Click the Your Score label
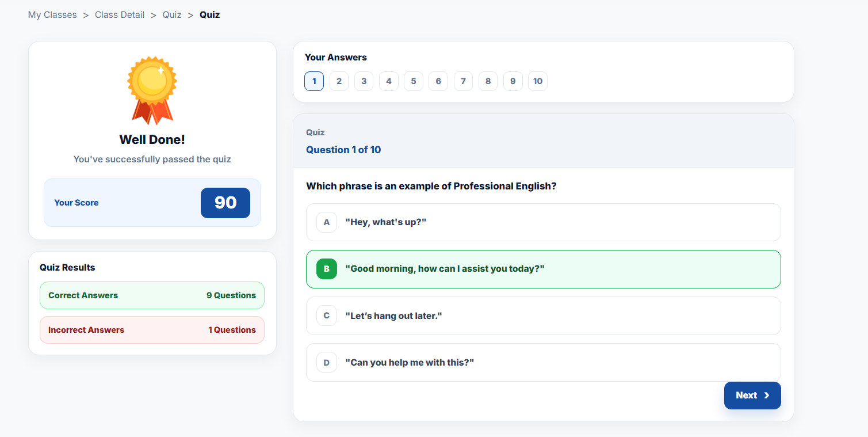868x437 pixels. pos(77,203)
